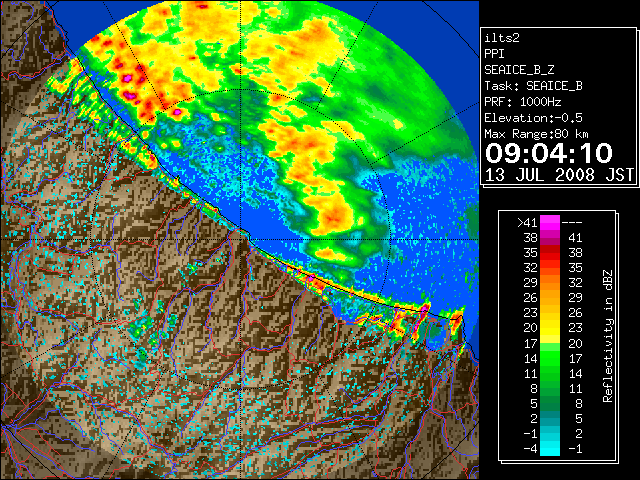Click the 'Reflectivity in dBZ' legend label
This screenshot has width=640, height=480.
point(608,336)
